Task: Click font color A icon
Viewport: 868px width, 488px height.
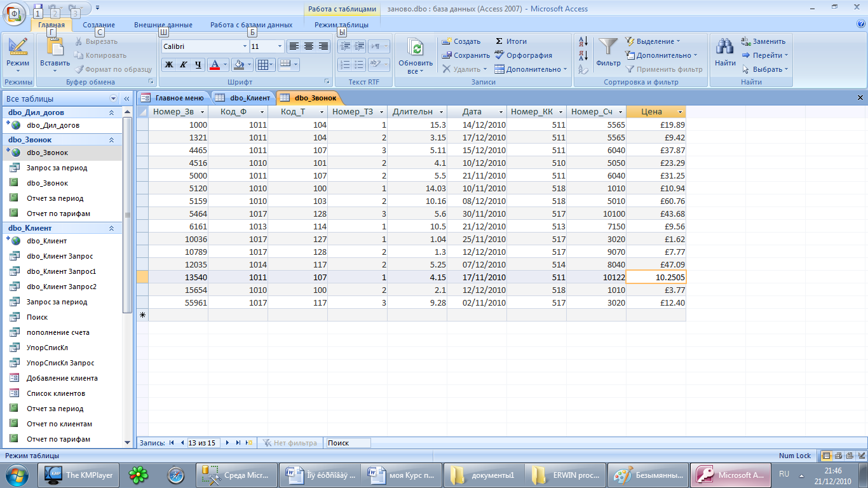Action: [x=214, y=64]
